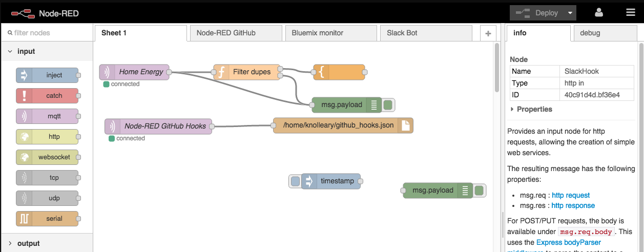Trigger the timestamp inject button
The image size is (644, 252).
coord(295,181)
